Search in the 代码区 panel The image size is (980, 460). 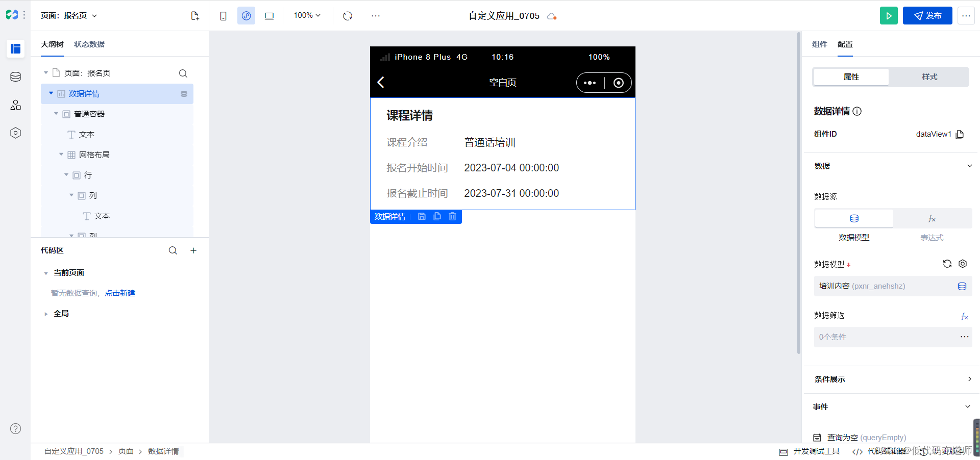[x=173, y=250]
